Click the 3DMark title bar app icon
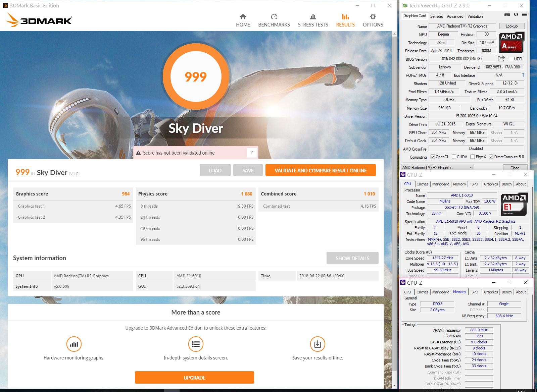The height and width of the screenshot is (392, 537). (5, 5)
